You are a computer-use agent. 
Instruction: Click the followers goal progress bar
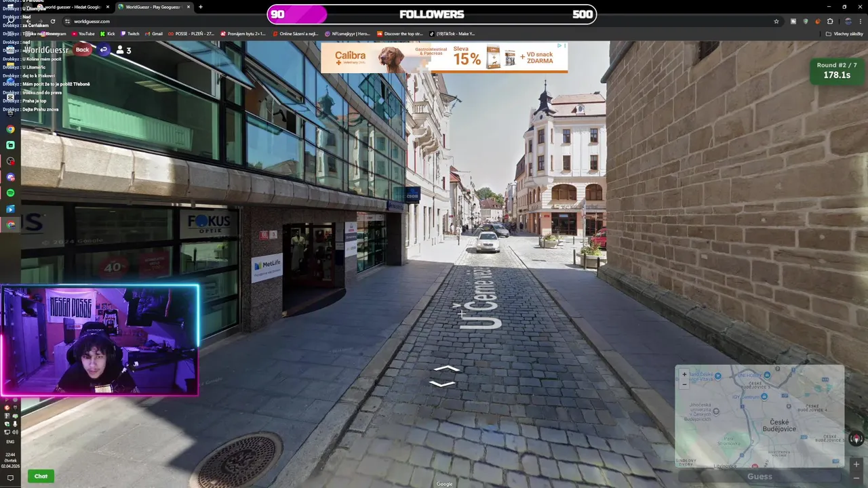click(x=432, y=14)
